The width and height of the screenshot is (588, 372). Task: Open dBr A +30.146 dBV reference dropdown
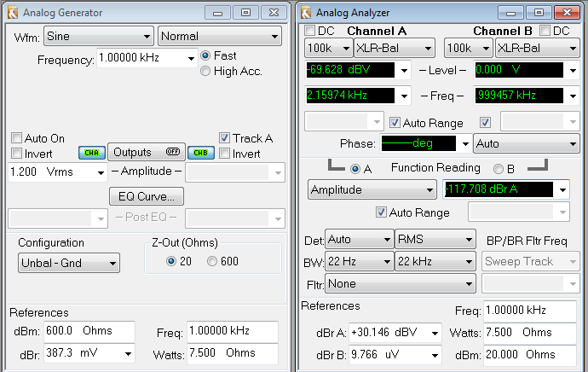click(x=435, y=333)
